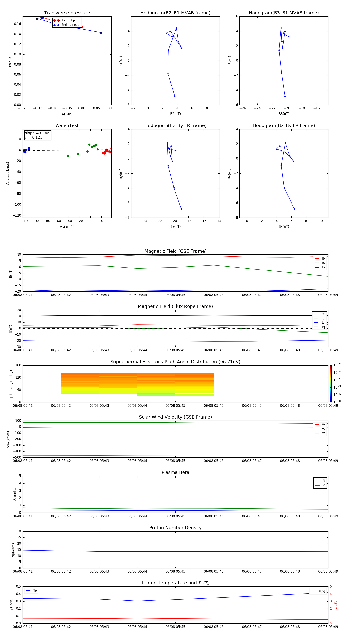Image resolution: width=351 pixels, height=644 pixels.
Task: Click the Proton Temperature and Te/Tp title
Action: (175, 583)
